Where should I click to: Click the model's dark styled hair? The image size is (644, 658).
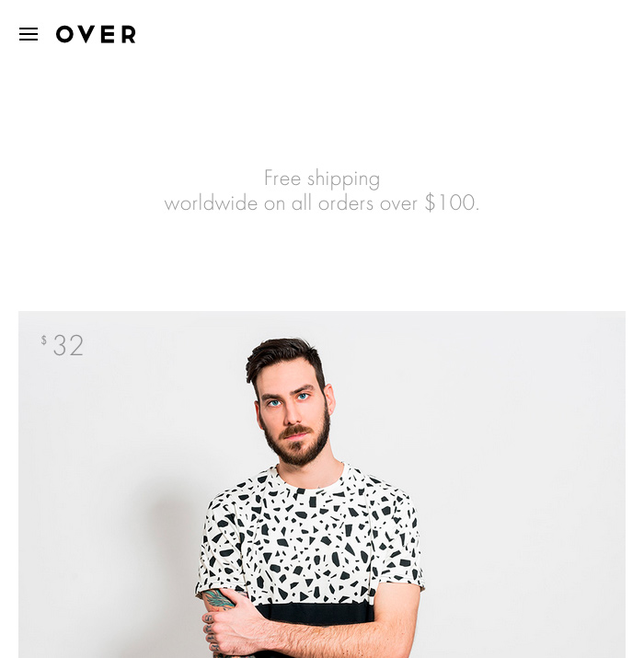click(284, 361)
